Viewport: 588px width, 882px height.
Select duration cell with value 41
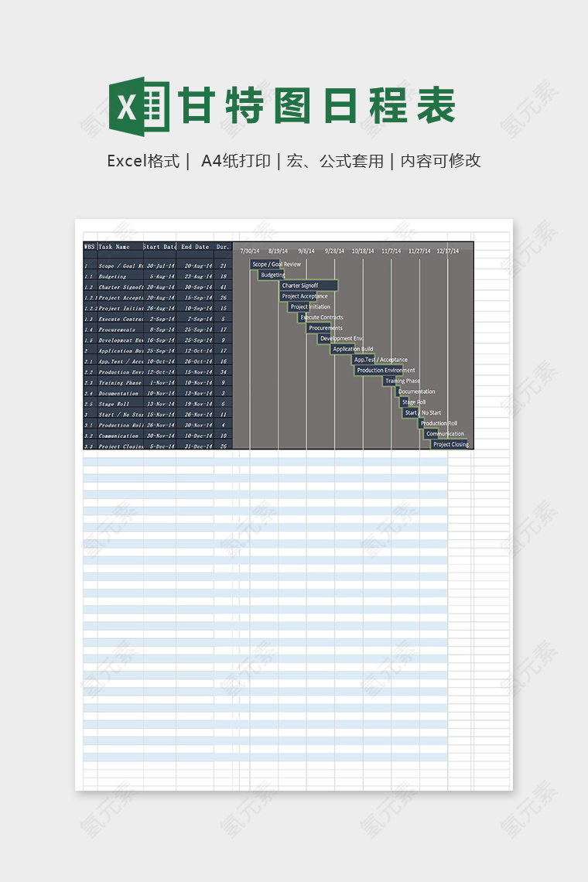pos(224,287)
